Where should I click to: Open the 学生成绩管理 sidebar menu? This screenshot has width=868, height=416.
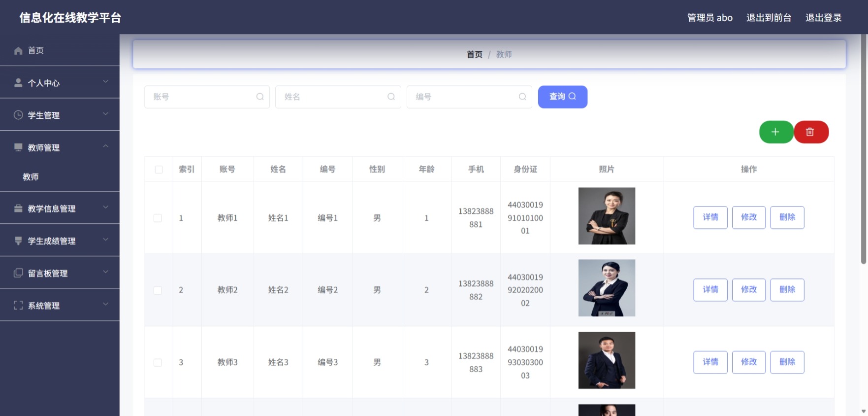pyautogui.click(x=60, y=241)
